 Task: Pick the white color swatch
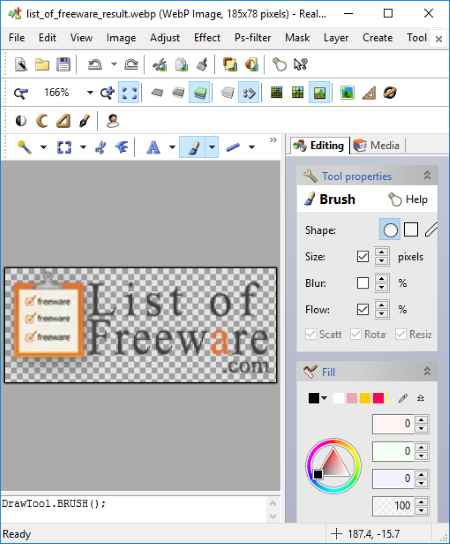[x=338, y=398]
